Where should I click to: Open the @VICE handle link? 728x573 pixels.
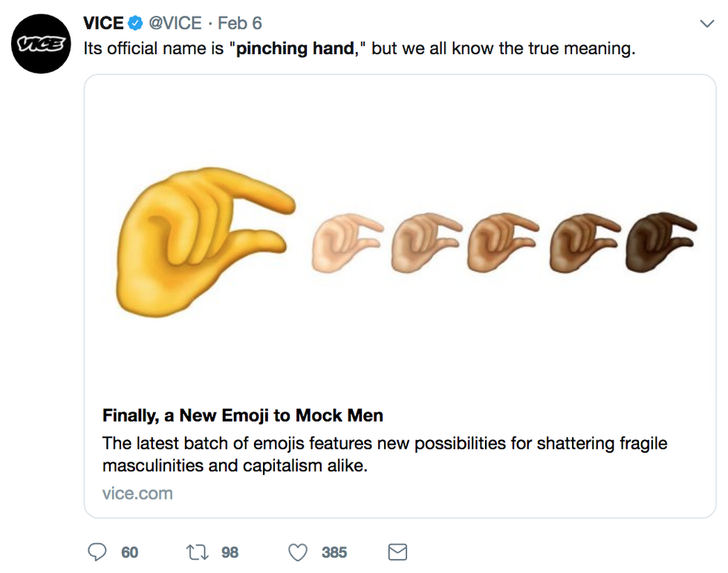[x=175, y=24]
